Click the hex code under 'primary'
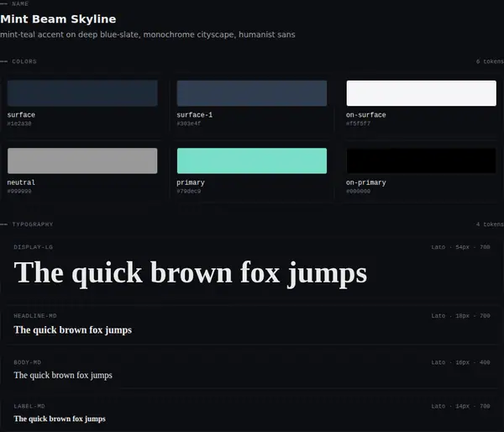Screen dimensions: 504x432 click(189, 191)
